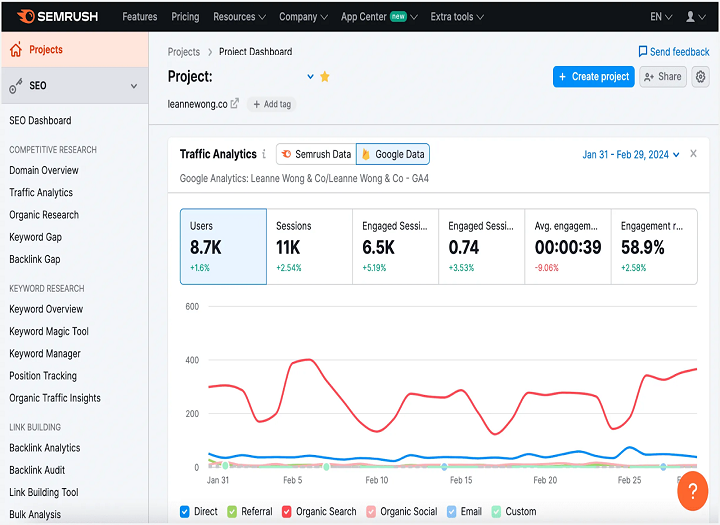Click the Add tag button
This screenshot has height=525, width=720.
272,104
